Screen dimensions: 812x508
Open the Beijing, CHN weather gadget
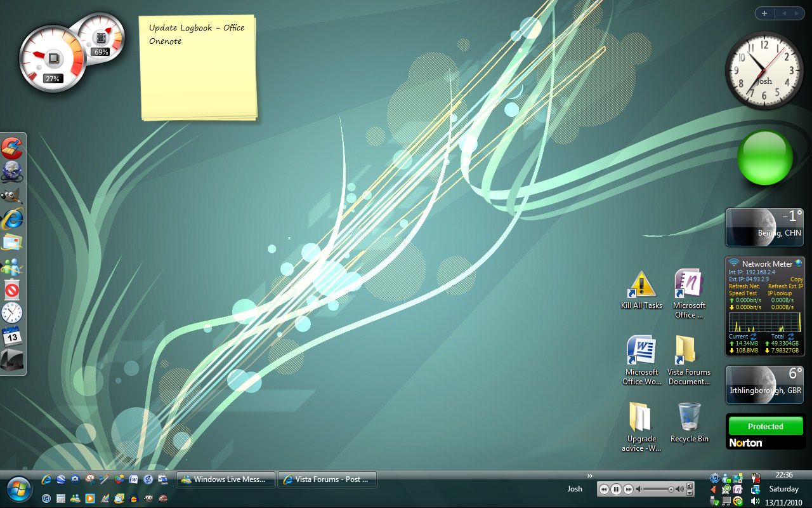click(x=764, y=227)
